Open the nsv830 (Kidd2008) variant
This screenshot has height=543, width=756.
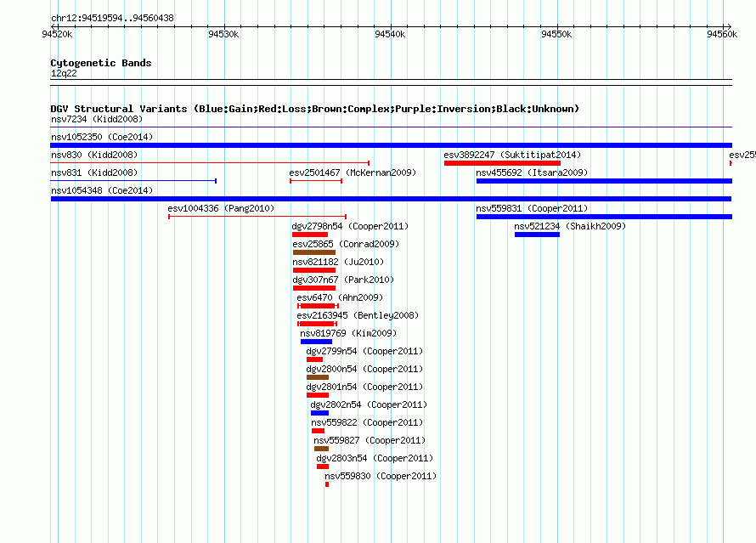point(94,155)
